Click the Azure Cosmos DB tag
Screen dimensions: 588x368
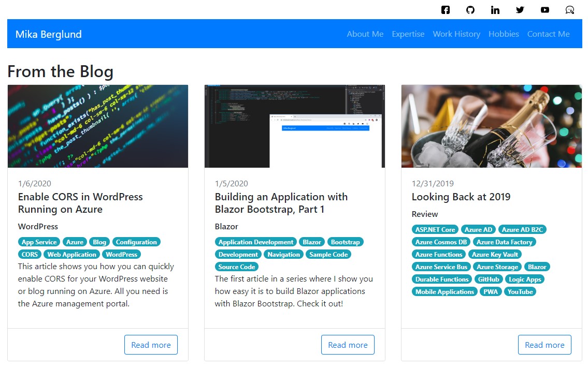441,242
